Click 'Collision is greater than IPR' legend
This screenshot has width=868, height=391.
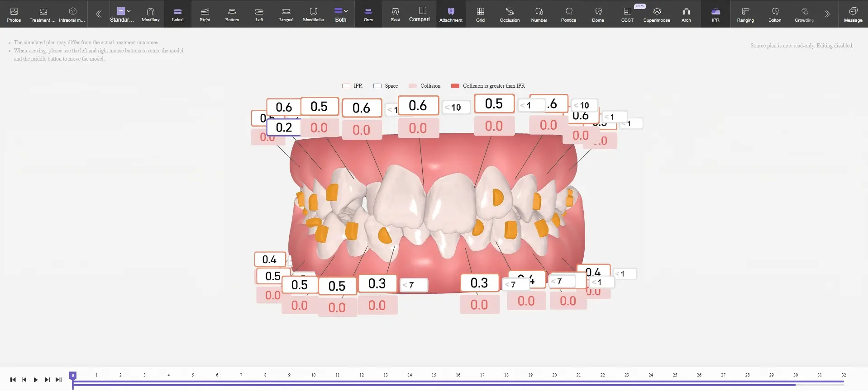(488, 86)
